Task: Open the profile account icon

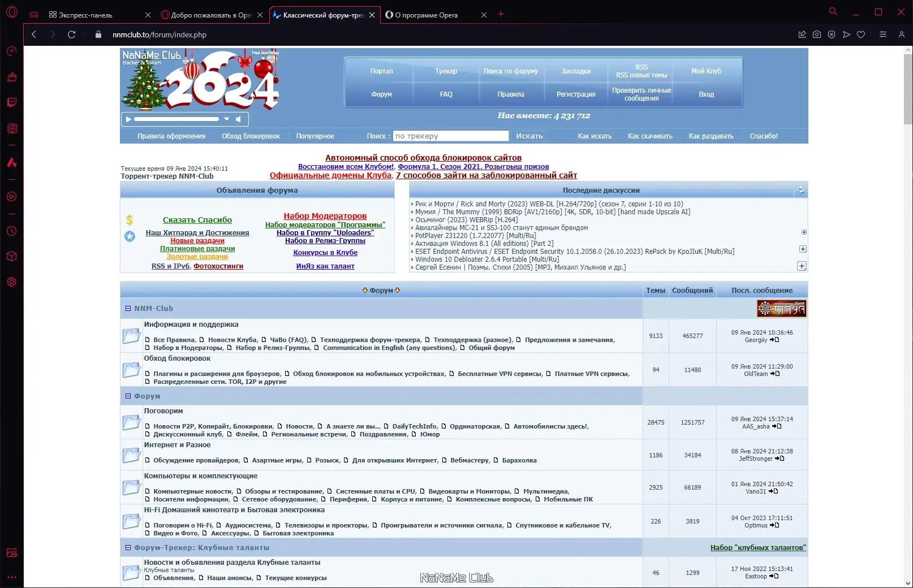Action: pos(902,34)
